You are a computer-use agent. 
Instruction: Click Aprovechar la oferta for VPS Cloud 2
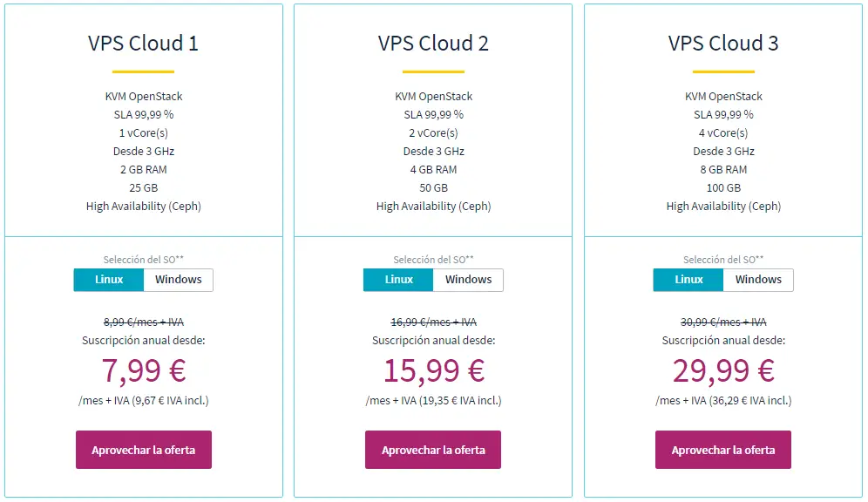tap(433, 450)
